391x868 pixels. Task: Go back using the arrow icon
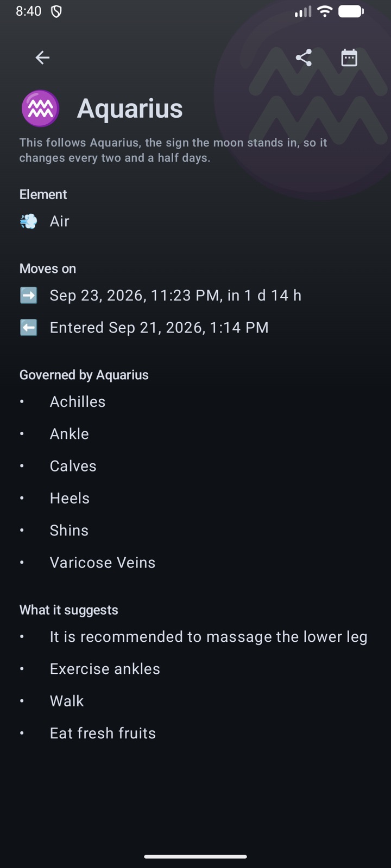(42, 58)
